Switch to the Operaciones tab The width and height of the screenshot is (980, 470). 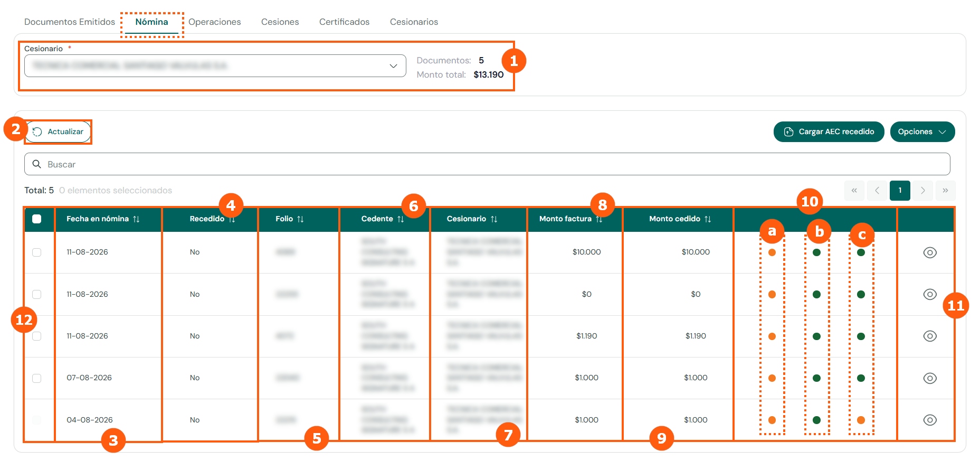[214, 22]
